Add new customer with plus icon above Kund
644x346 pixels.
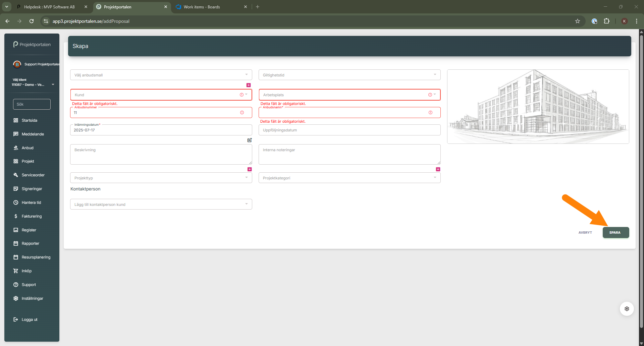[x=249, y=85]
